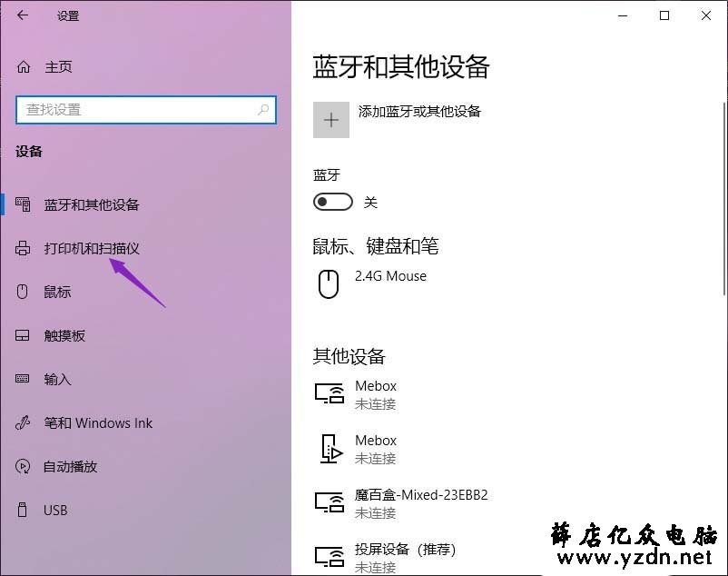The height and width of the screenshot is (576, 728).
Task: Open USB settings page
Action: click(55, 510)
